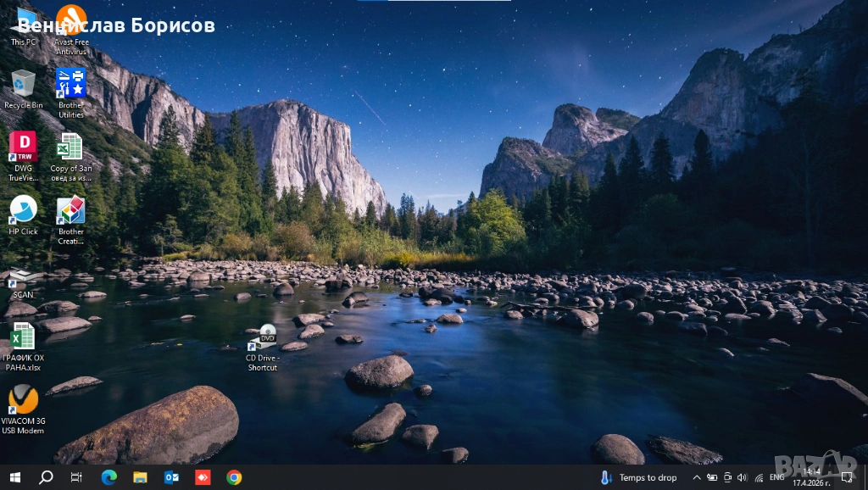Viewport: 868px width, 490px height.
Task: Open the volume control speaker icon
Action: coord(743,477)
